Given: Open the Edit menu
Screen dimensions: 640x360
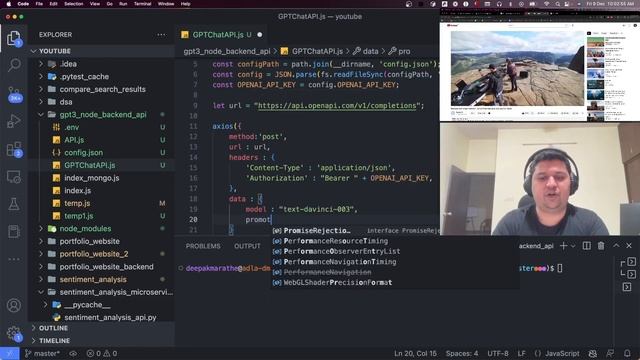Looking at the screenshot, I should [x=53, y=4].
